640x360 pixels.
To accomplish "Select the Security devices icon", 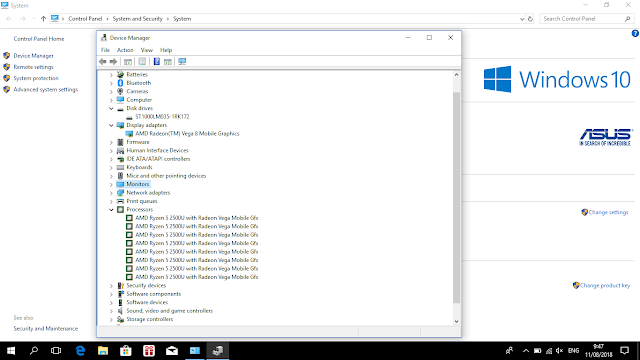I will [x=120, y=285].
